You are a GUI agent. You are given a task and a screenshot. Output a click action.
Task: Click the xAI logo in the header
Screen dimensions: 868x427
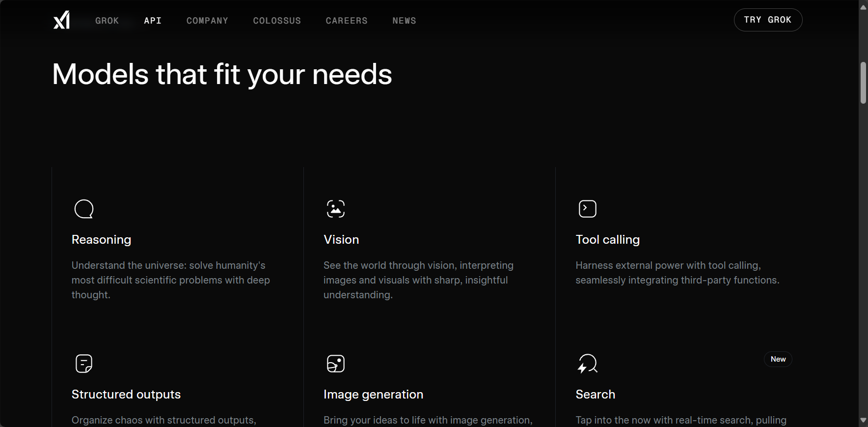(61, 20)
